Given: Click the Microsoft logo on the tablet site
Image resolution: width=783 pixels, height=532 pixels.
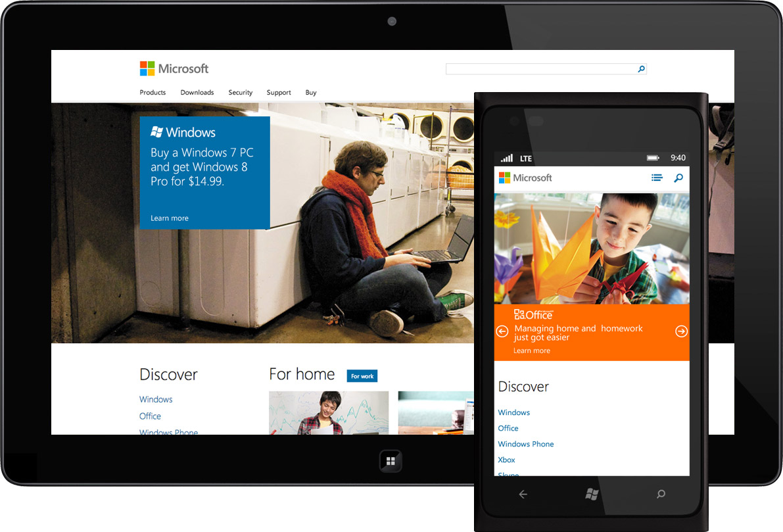Looking at the screenshot, I should pyautogui.click(x=174, y=68).
